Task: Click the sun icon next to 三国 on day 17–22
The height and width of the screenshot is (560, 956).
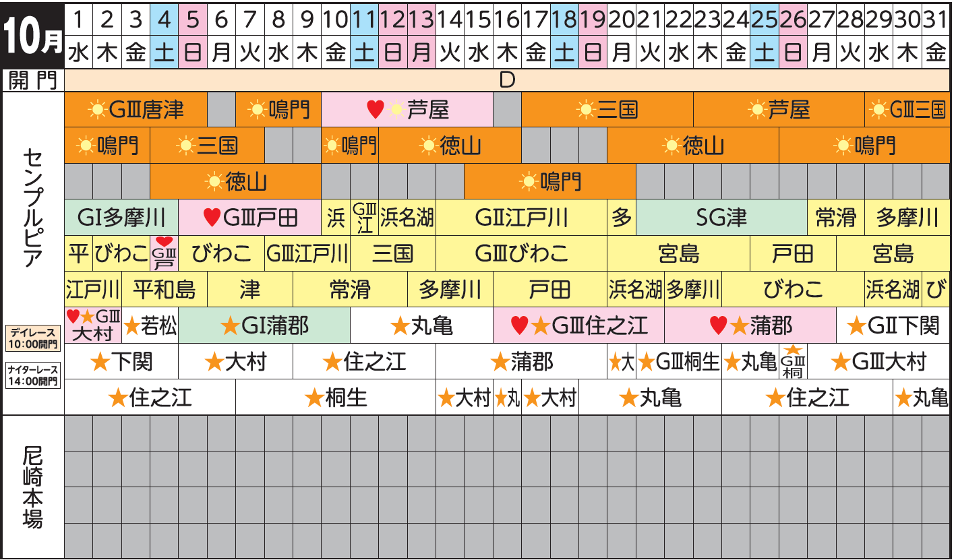Action: 587,109
